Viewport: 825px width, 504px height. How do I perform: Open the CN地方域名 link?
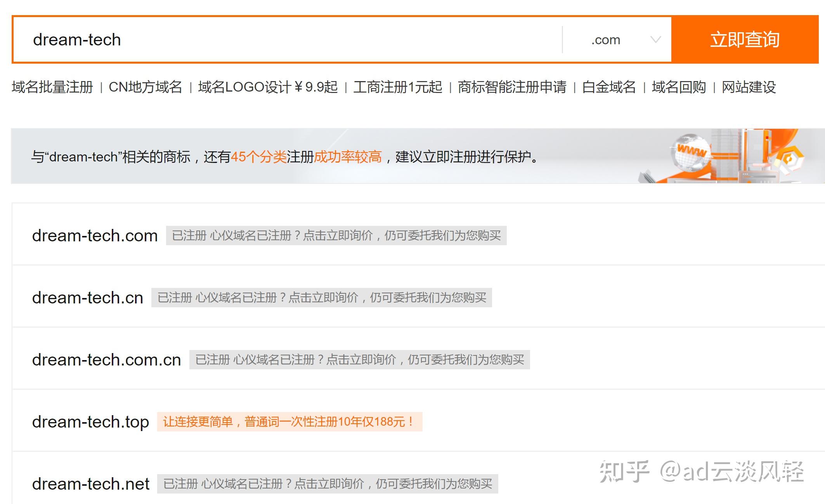(145, 87)
